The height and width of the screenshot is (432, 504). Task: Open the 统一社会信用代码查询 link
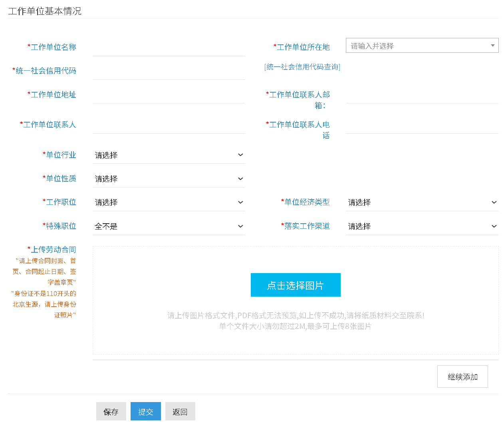[302, 67]
